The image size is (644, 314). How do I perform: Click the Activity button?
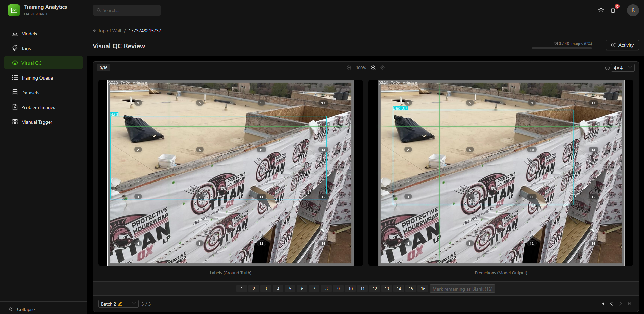pyautogui.click(x=622, y=45)
